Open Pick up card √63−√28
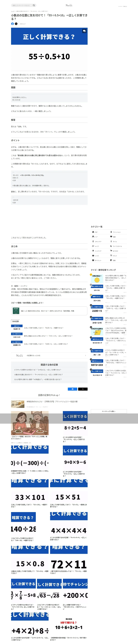The width and height of the screenshot is (138, 644). 49,595
